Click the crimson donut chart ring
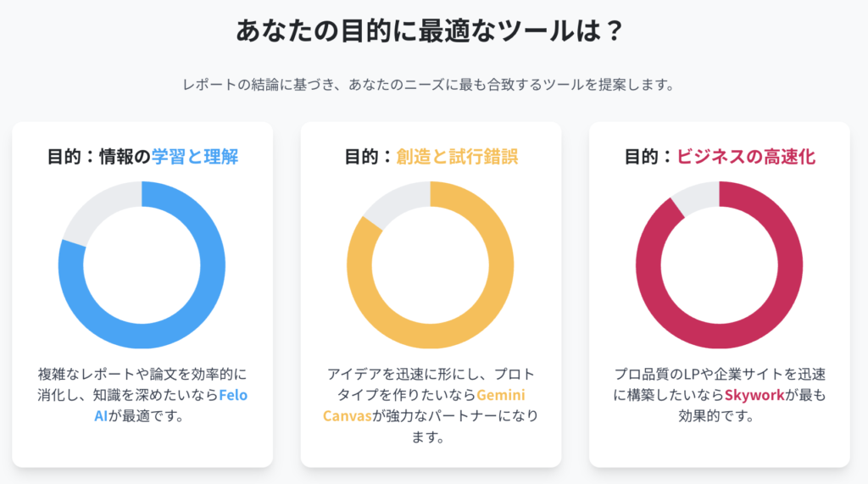Screen dimensions: 868x484 pos(791,264)
